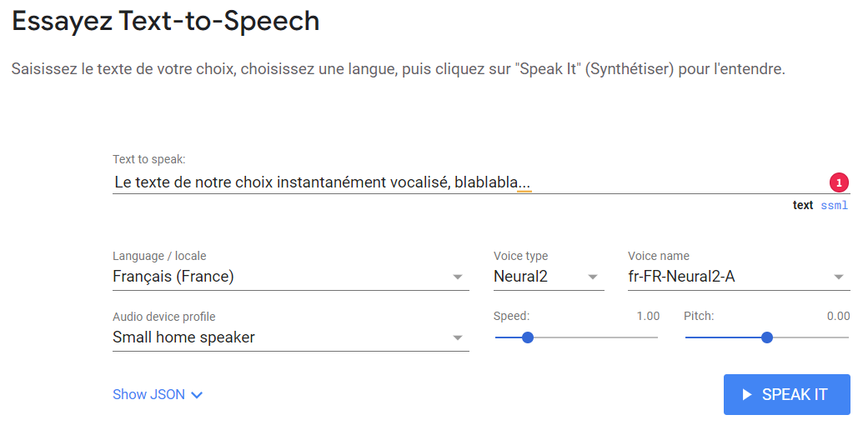868x430 pixels.
Task: Open the Voice name dropdown arrow
Action: click(839, 277)
